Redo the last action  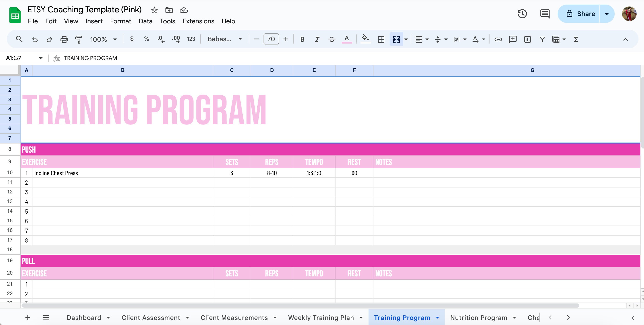(49, 39)
